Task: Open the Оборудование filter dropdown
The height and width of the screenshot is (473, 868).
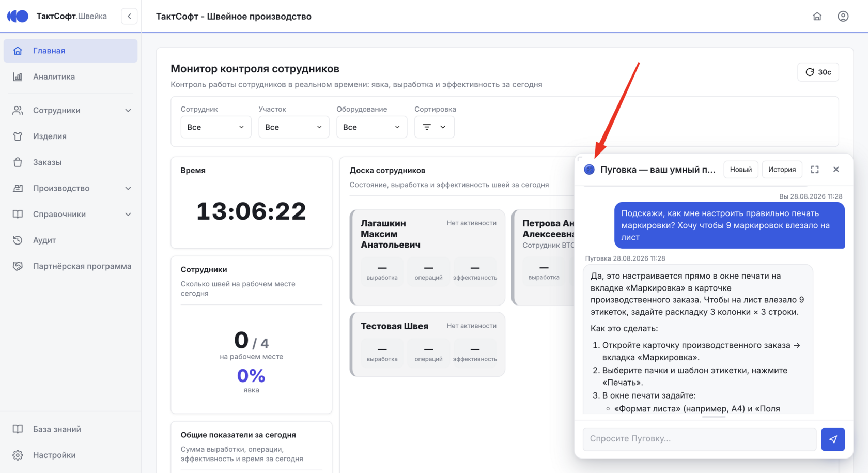Action: pyautogui.click(x=371, y=127)
